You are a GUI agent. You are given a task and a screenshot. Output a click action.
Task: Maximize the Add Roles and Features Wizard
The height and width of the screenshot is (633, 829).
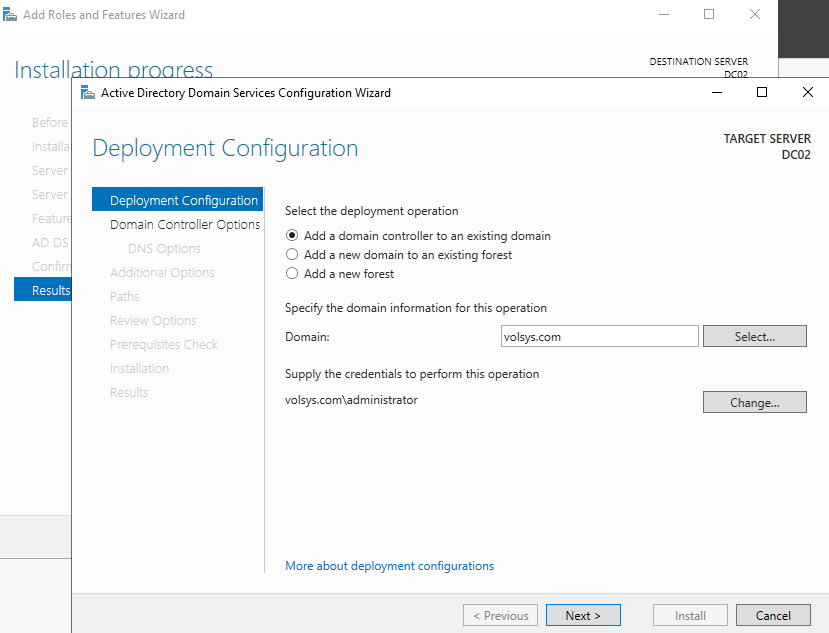(709, 14)
